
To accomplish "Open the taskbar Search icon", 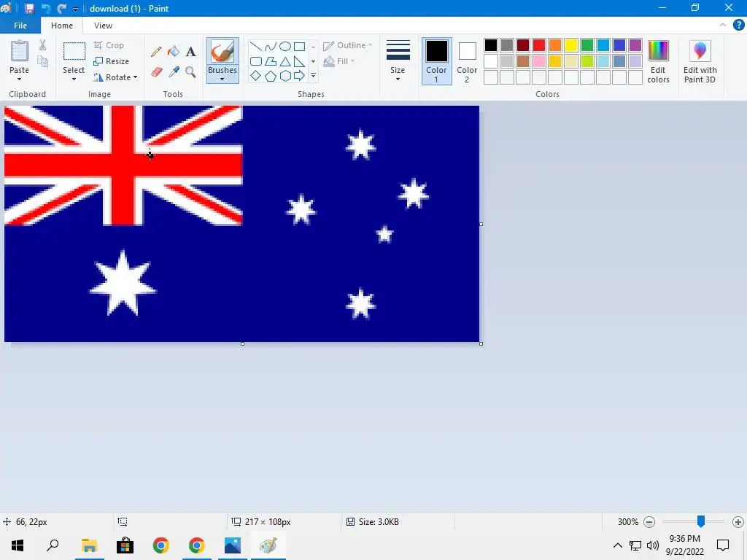I will click(x=53, y=545).
